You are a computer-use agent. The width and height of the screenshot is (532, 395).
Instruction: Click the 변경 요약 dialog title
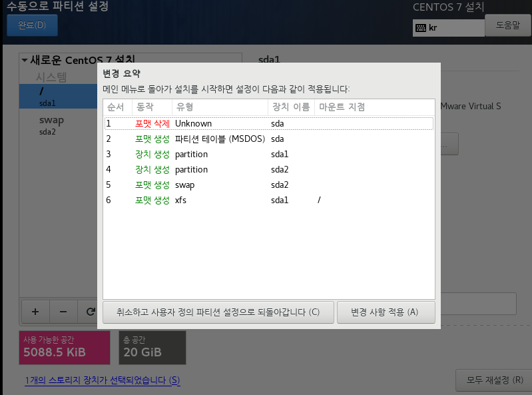pos(121,73)
